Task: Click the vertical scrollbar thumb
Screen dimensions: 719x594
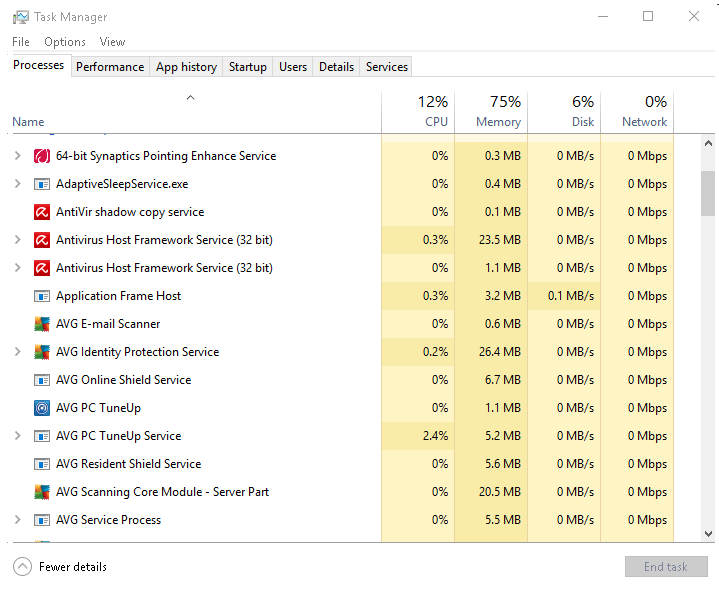Action: click(x=708, y=192)
